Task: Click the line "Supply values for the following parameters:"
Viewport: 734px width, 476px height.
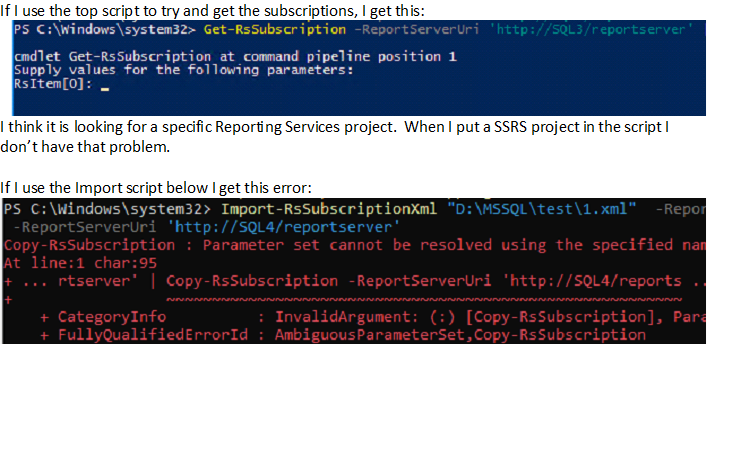Action: pyautogui.click(x=184, y=70)
